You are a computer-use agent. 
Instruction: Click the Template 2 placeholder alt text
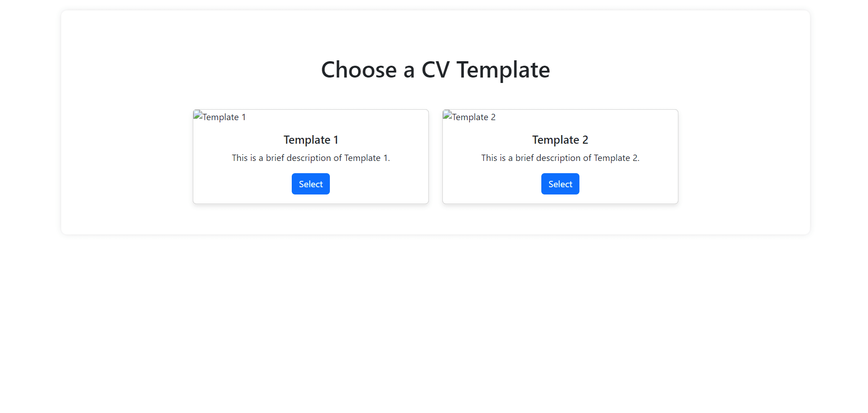(473, 117)
